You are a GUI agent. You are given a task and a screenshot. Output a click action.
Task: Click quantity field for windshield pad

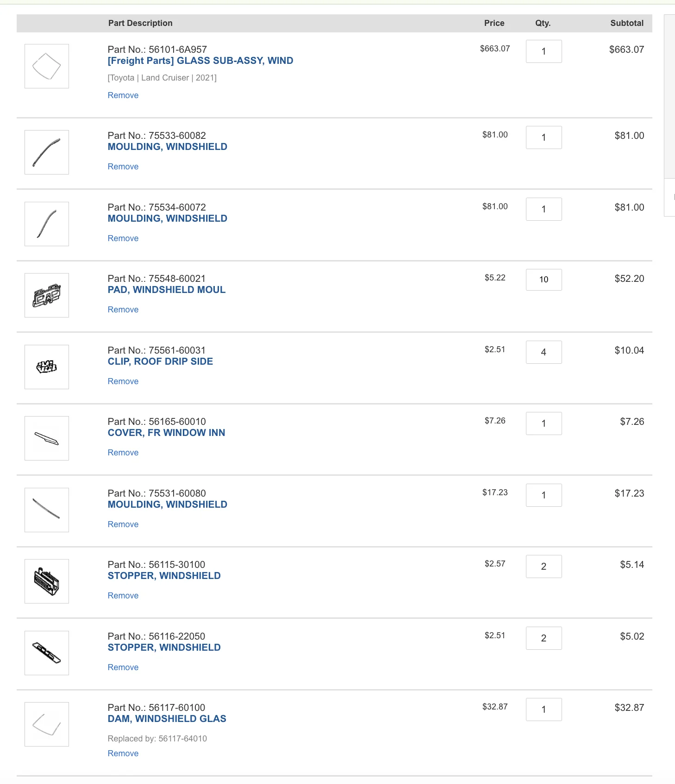pos(544,280)
